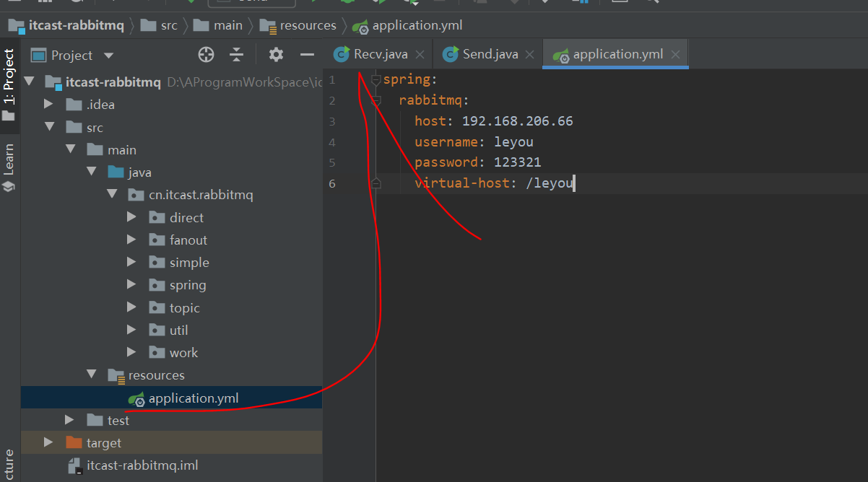Image resolution: width=868 pixels, height=482 pixels.
Task: Collapse all in Project panel
Action: (x=236, y=55)
